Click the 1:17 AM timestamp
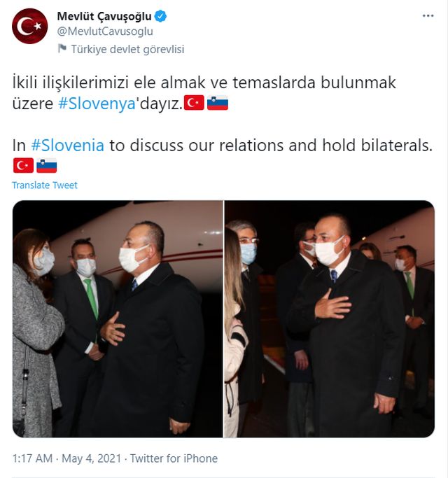This screenshot has width=448, height=478. pos(32,458)
